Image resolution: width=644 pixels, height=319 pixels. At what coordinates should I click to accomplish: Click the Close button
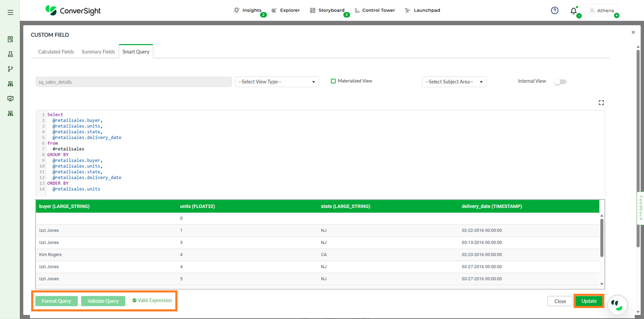point(560,301)
